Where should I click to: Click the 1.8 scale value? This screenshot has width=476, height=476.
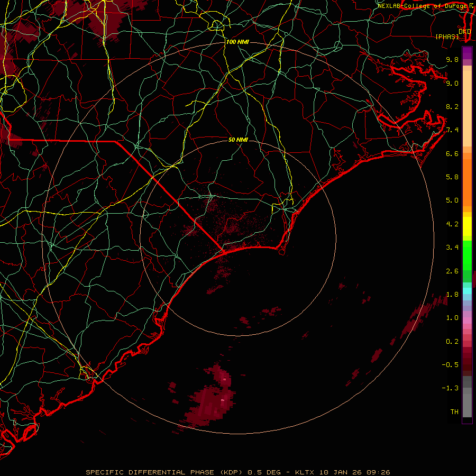(x=452, y=295)
